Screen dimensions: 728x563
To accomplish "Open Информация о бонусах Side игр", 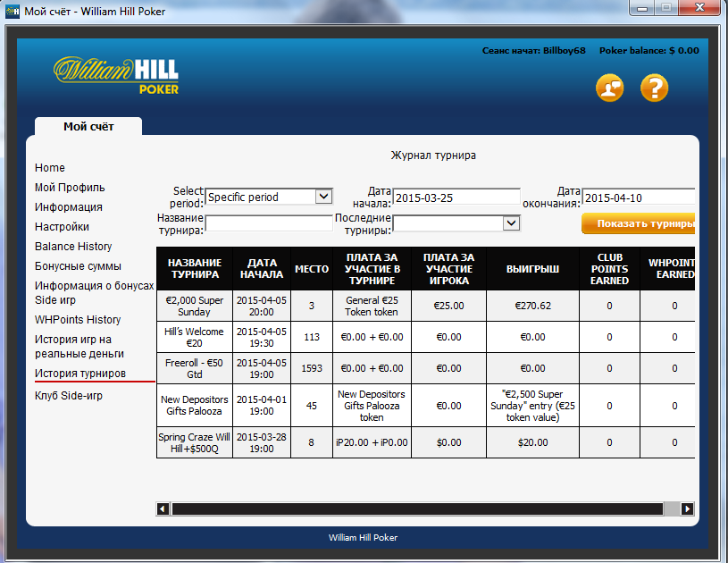I will click(x=95, y=292).
